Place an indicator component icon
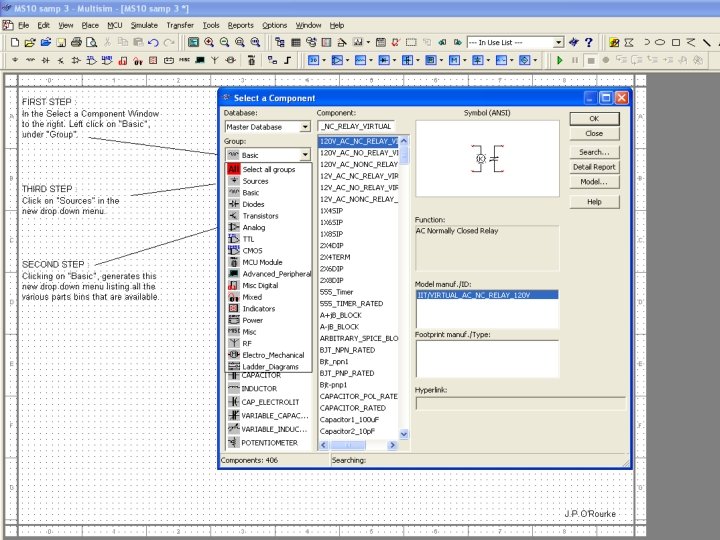720x540 pixels. [x=153, y=60]
